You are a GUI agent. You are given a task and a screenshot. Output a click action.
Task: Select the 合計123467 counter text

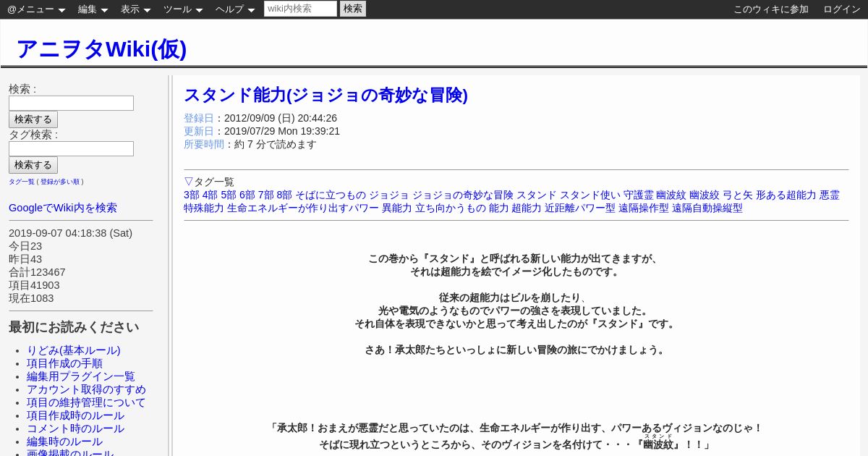click(x=37, y=272)
